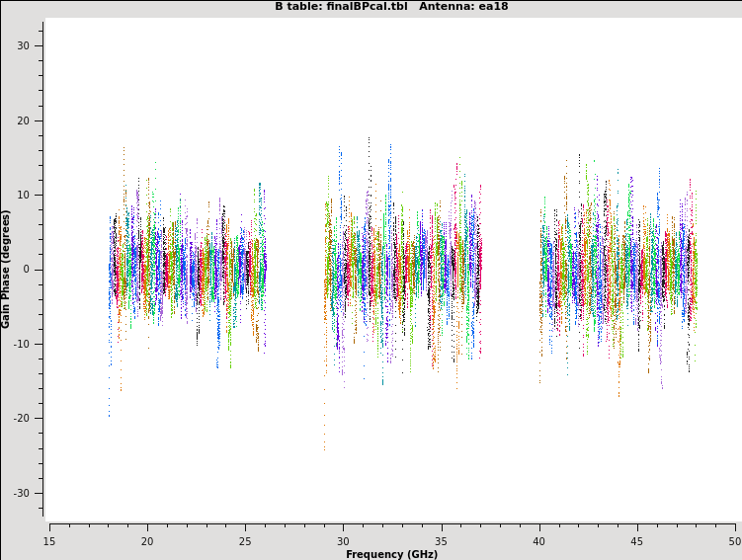Click the data cluster spanning 18–26 GHz
The height and width of the screenshot is (560, 742).
tap(187, 270)
